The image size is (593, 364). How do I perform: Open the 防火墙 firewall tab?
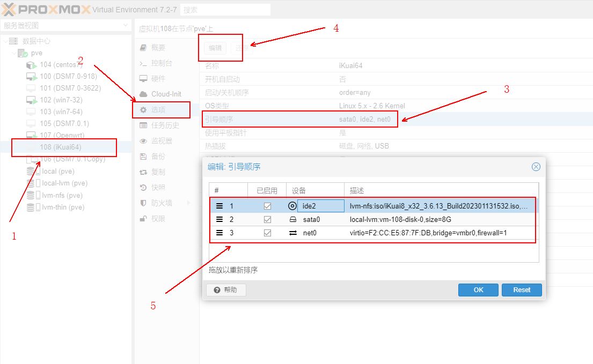pyautogui.click(x=162, y=203)
